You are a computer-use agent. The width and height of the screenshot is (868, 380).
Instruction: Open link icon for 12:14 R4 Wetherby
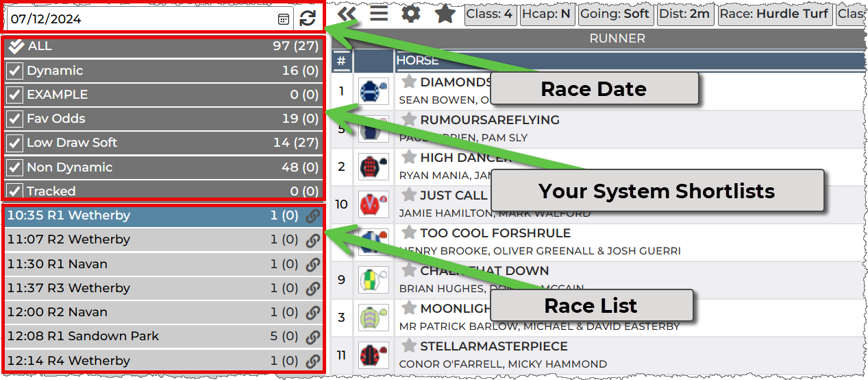(313, 361)
